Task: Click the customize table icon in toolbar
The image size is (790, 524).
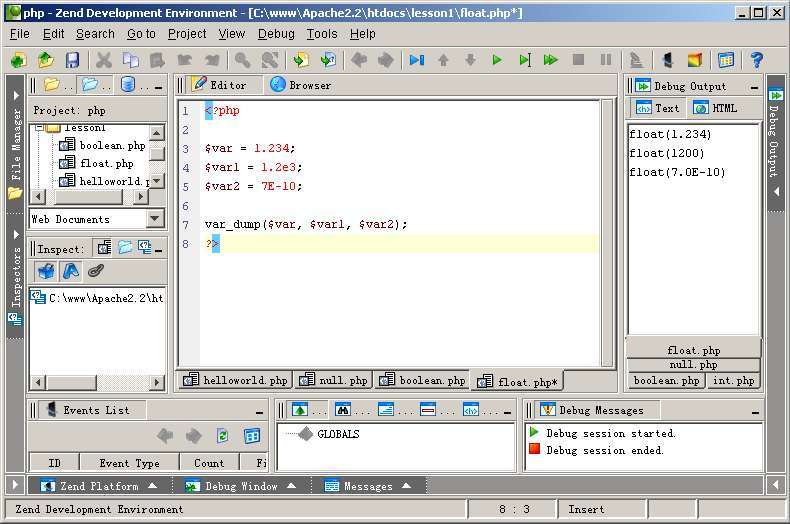Action: (726, 60)
